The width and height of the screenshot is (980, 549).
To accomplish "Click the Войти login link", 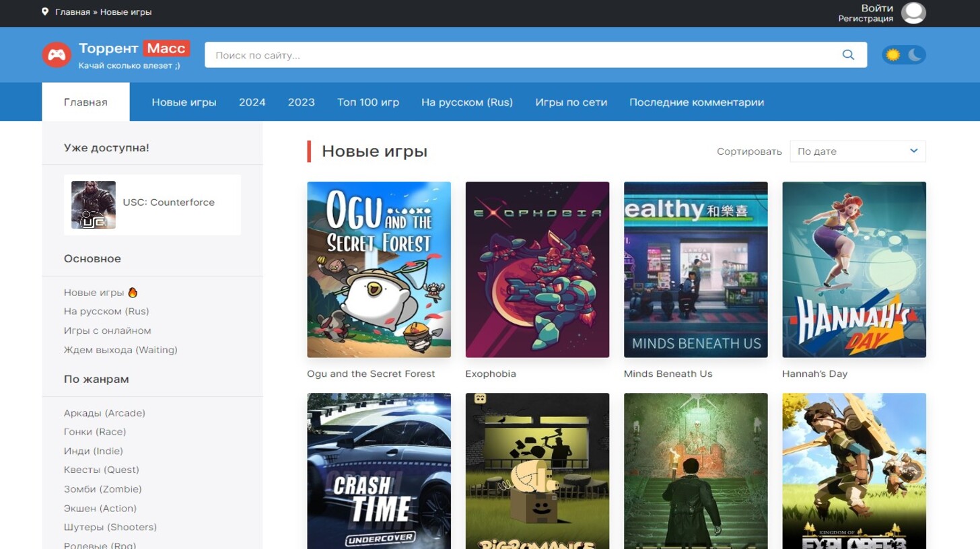I will [x=877, y=8].
